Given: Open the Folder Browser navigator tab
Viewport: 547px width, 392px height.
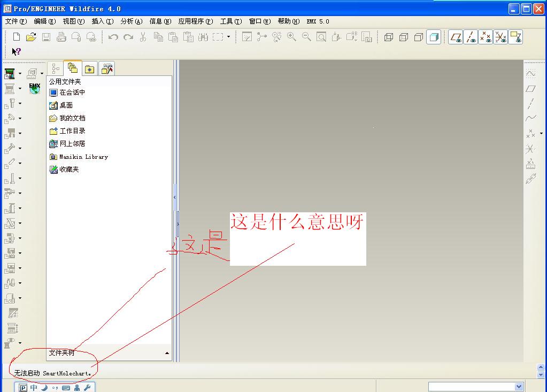Looking at the screenshot, I should tap(73, 68).
